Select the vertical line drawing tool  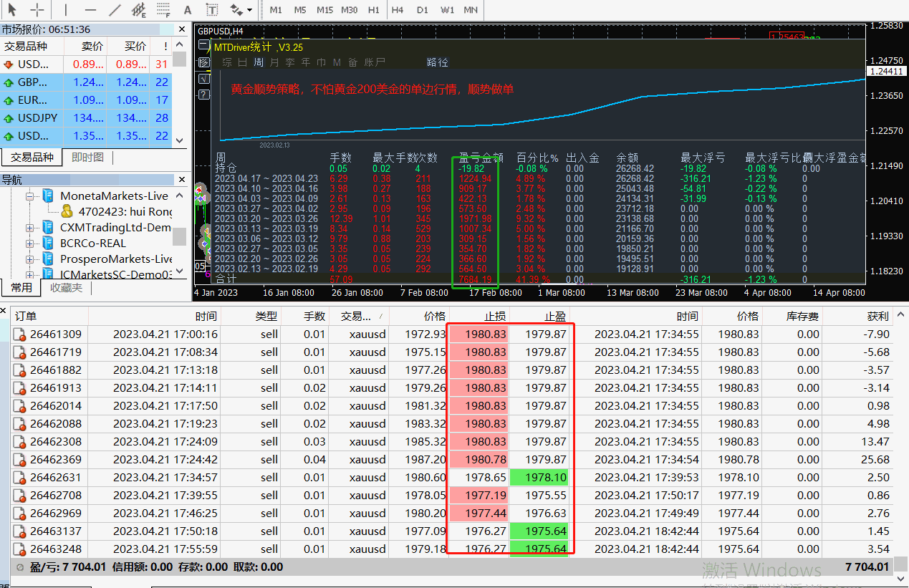66,10
